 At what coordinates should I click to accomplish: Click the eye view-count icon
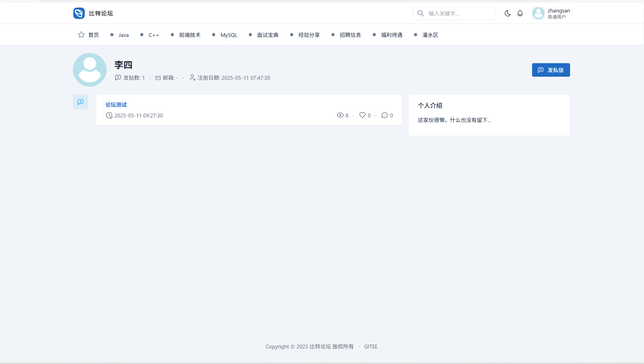pyautogui.click(x=340, y=115)
